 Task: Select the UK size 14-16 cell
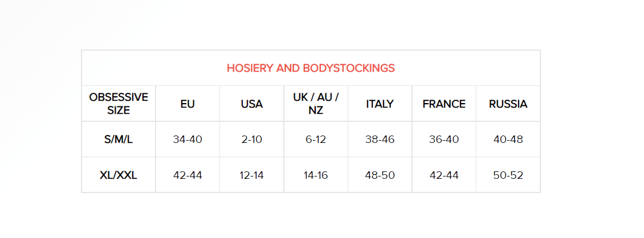point(316,175)
